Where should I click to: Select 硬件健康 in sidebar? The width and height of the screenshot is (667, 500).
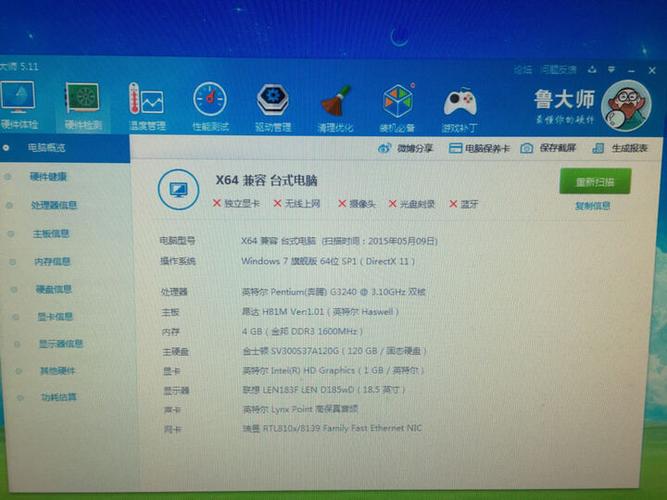point(48,177)
